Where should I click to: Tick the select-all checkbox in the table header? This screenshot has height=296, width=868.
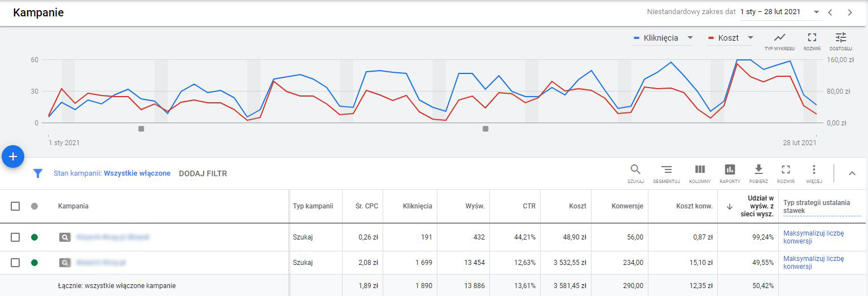15,206
